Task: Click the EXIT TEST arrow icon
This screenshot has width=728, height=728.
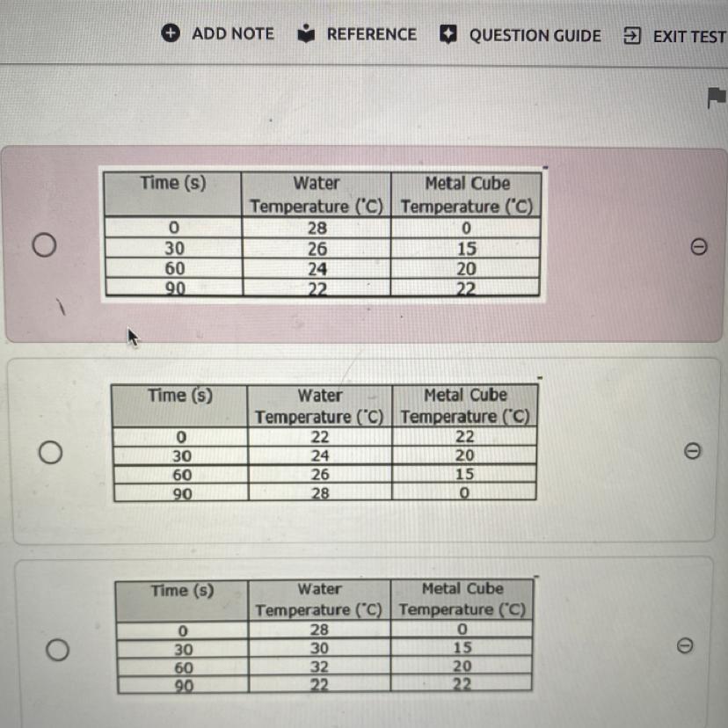Action: pos(632,36)
